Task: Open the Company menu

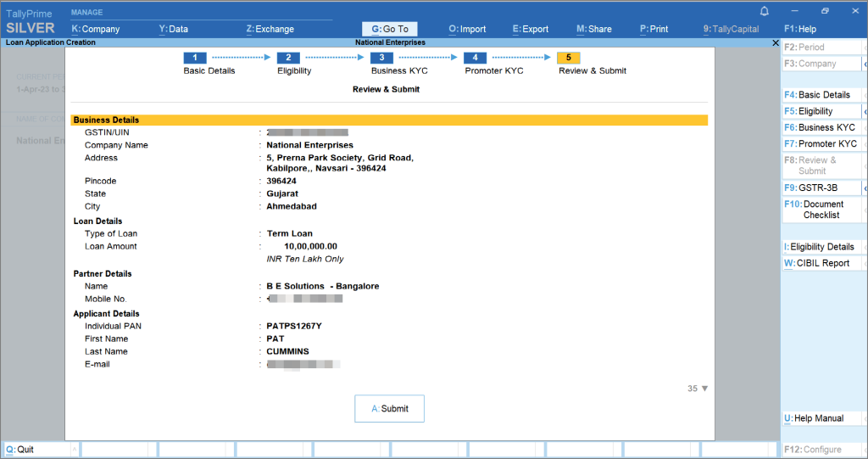Action: tap(96, 29)
